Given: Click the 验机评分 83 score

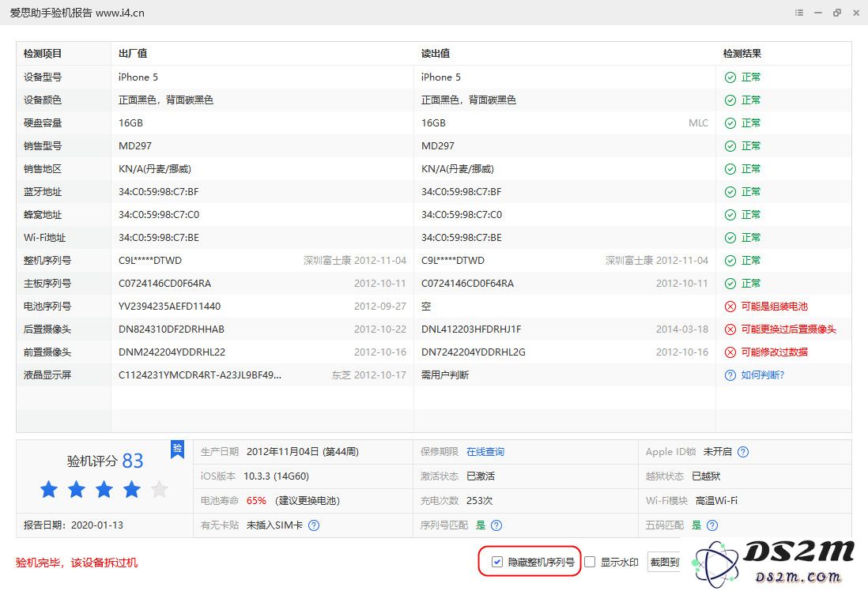Looking at the screenshot, I should (105, 461).
